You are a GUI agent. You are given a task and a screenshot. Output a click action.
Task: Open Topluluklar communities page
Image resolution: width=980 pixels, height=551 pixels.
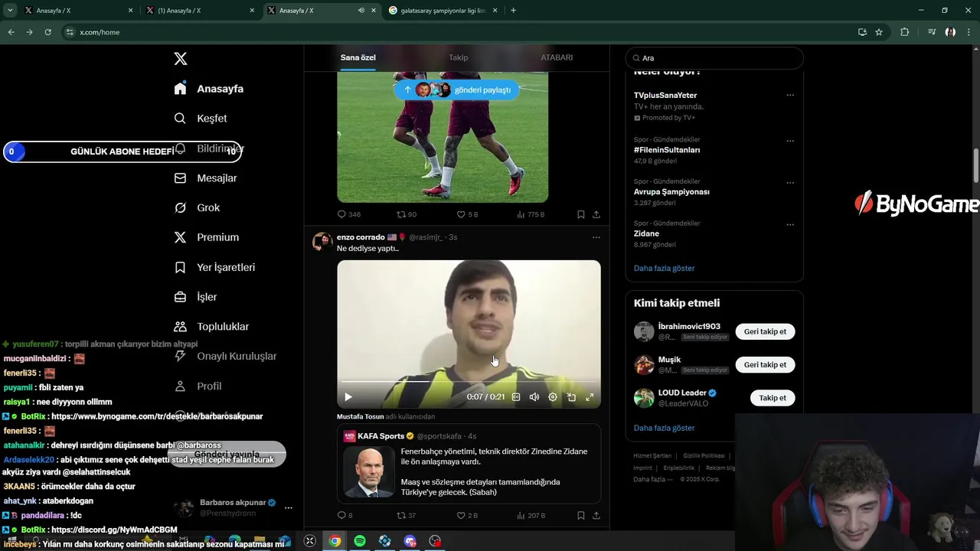tap(212, 327)
